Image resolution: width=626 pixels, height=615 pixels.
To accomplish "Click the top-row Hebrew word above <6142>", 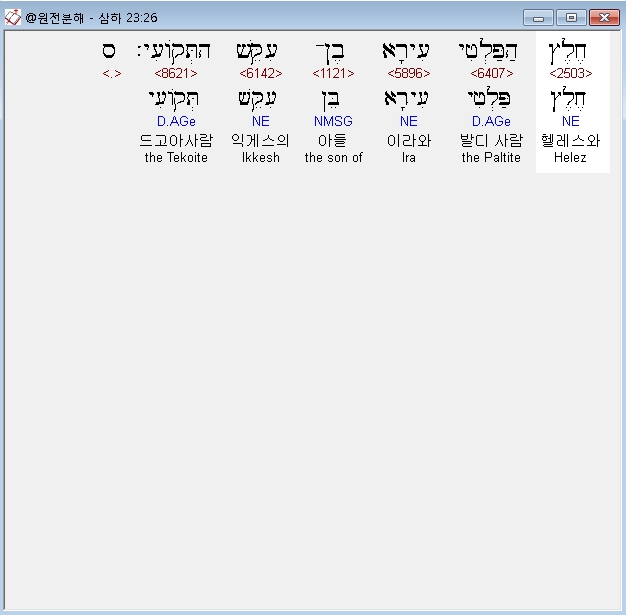I will click(257, 52).
